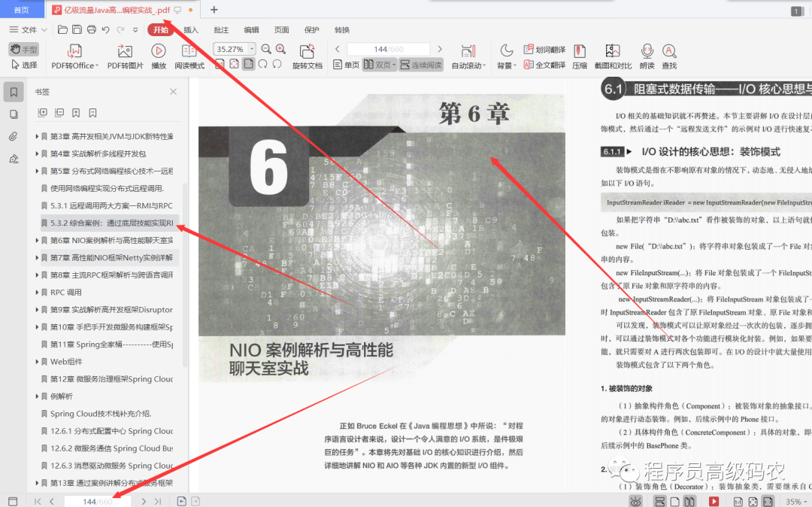Expand the 第6章 NIO bookmark entry

coord(37,240)
